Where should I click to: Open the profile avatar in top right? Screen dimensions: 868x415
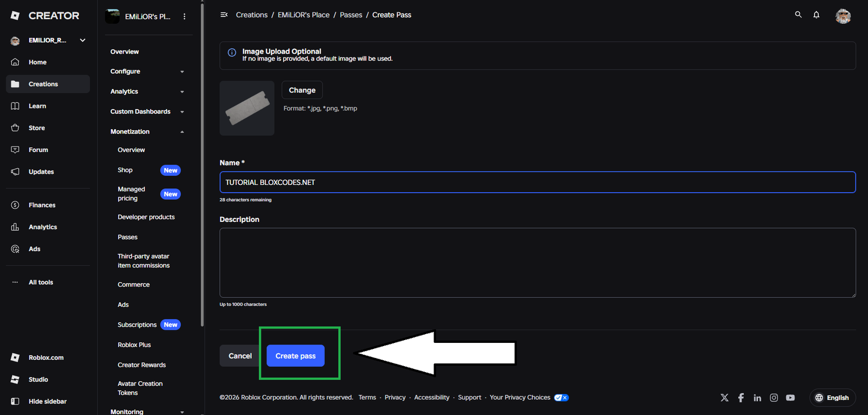click(x=843, y=16)
